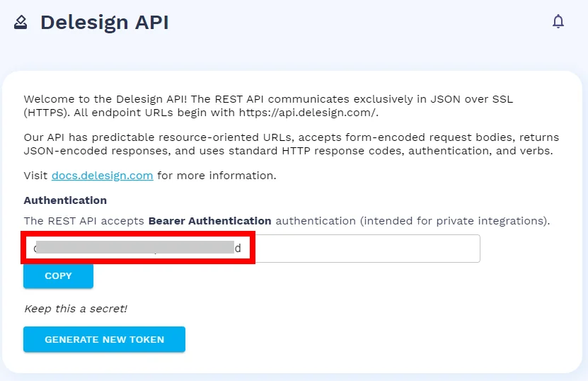The height and width of the screenshot is (381, 588).
Task: Click GENERATE NEW TOKEN button
Action: [x=104, y=339]
